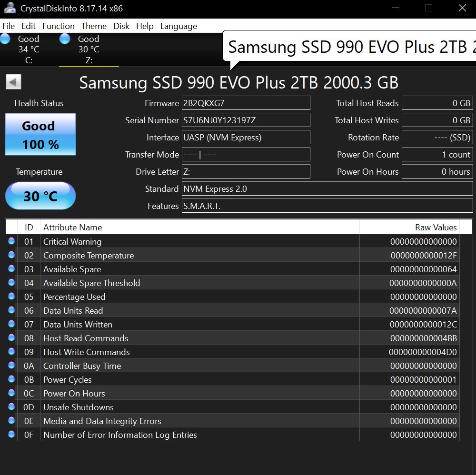Open the Disk menu
This screenshot has height=475, width=476.
point(121,26)
